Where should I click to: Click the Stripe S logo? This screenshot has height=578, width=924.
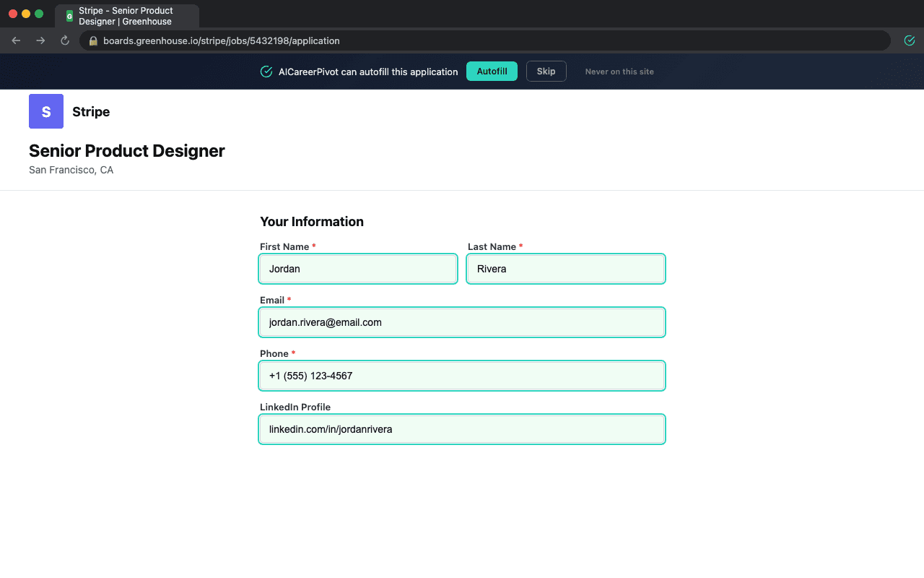pos(46,111)
